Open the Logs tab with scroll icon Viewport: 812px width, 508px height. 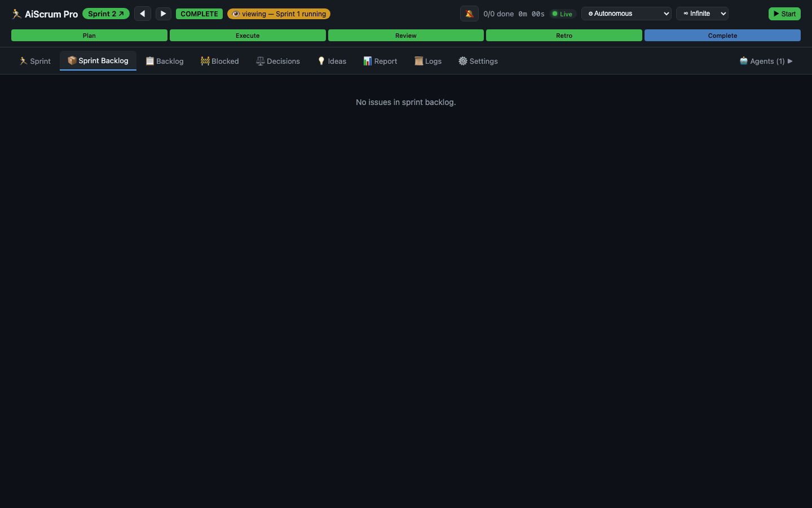(428, 61)
